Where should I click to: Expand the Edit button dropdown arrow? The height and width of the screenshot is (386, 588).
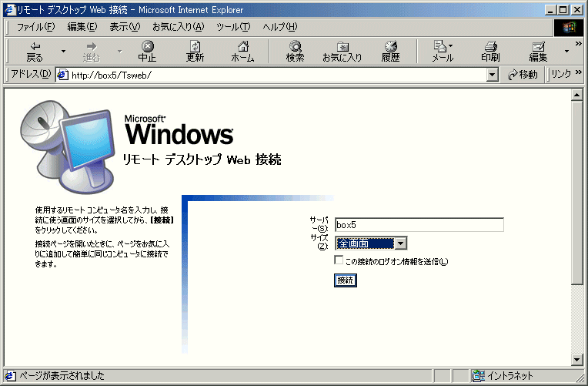566,51
